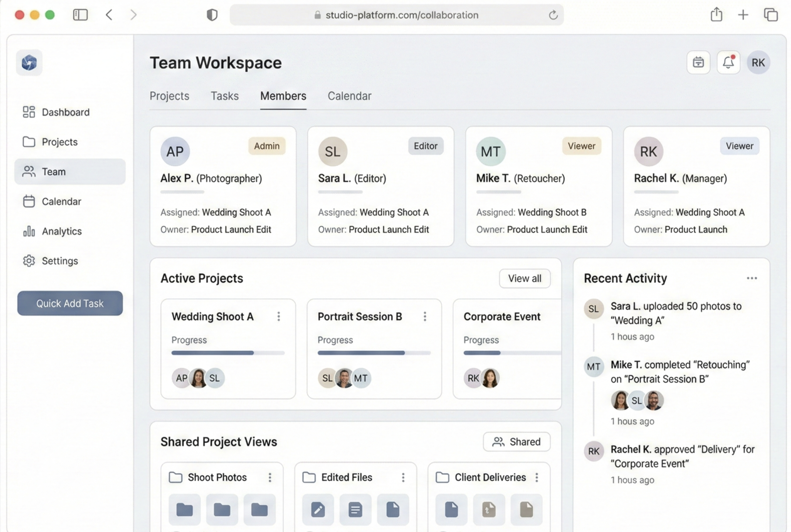This screenshot has width=791, height=532.
Task: Click the Corporate Event progress bar
Action: pyautogui.click(x=512, y=353)
